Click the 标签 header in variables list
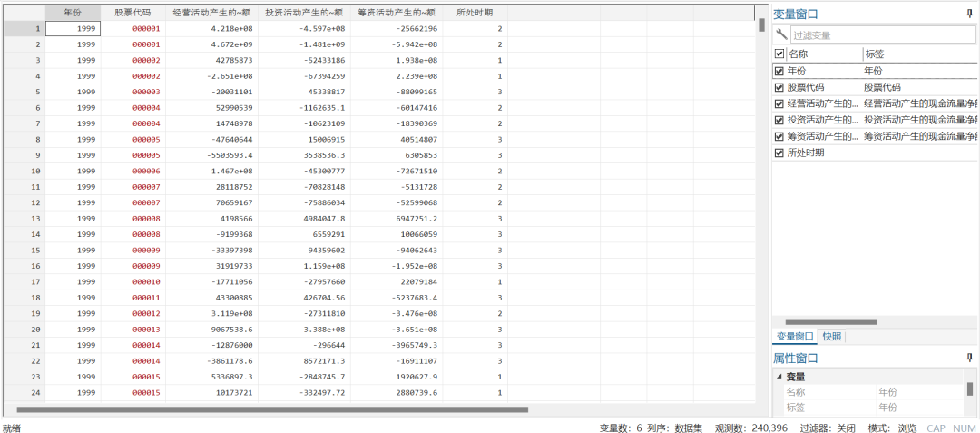This screenshot has height=433, width=980. 875,54
